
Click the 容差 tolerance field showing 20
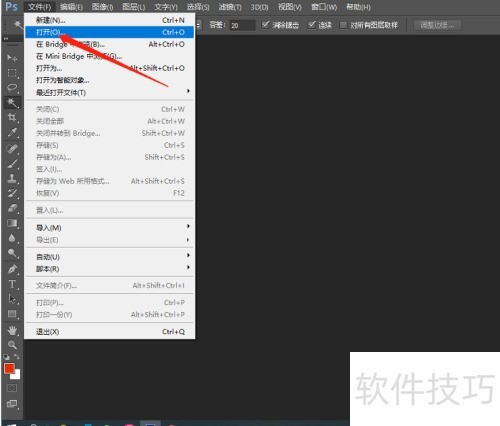[x=242, y=25]
